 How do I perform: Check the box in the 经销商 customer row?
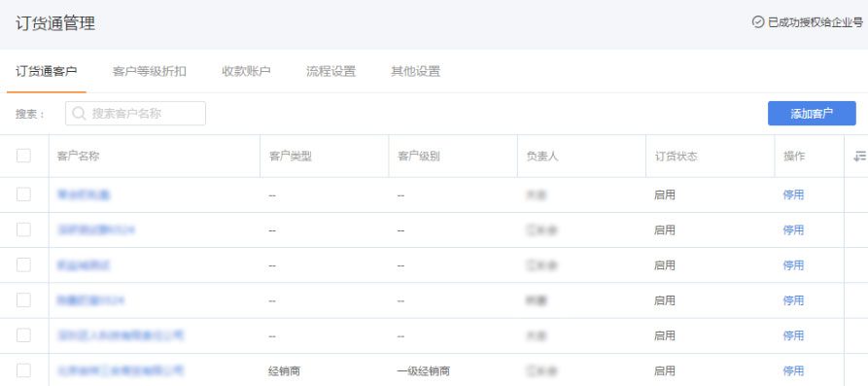tap(23, 370)
